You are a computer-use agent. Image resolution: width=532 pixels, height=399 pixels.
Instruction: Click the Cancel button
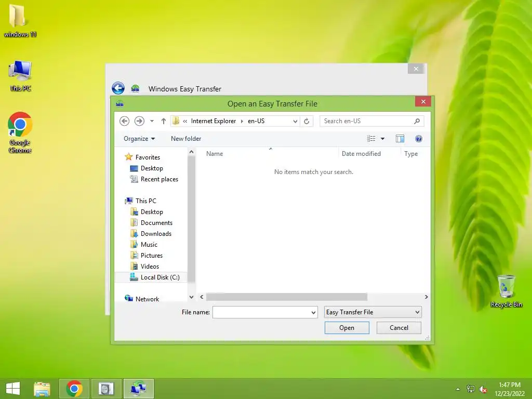(399, 328)
